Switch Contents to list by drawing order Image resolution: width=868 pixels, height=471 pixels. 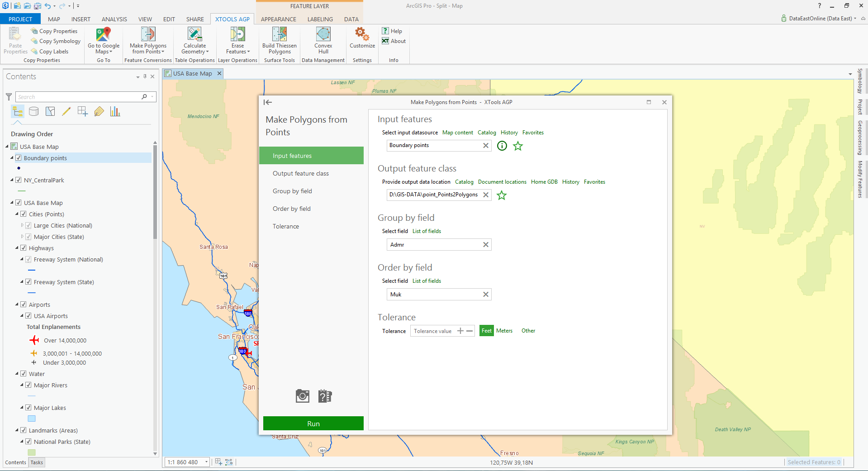[x=18, y=111]
